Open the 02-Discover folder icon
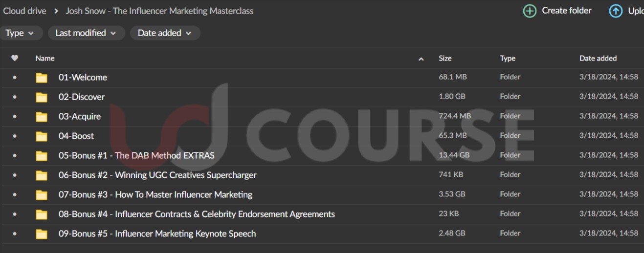 [x=42, y=97]
